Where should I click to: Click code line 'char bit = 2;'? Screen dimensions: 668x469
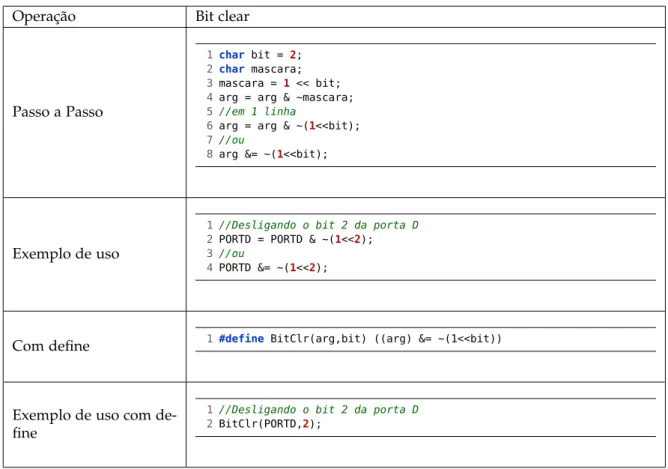[x=260, y=55]
